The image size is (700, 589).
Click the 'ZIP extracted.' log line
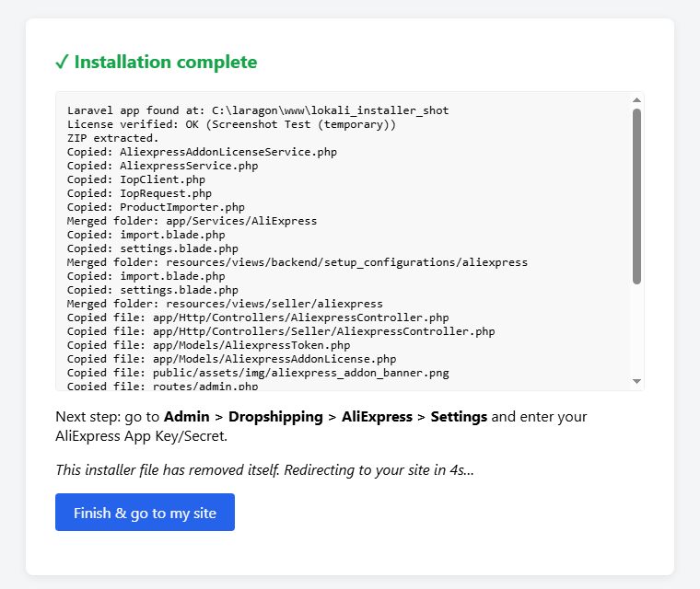coord(113,138)
